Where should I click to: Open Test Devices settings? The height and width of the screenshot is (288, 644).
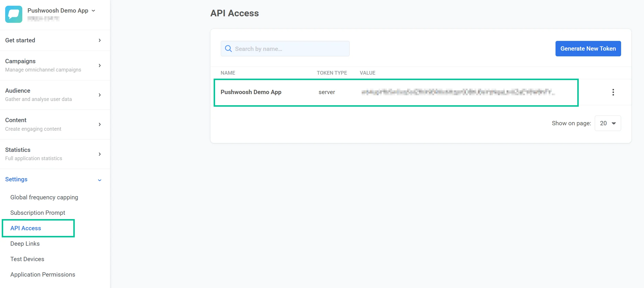click(27, 259)
